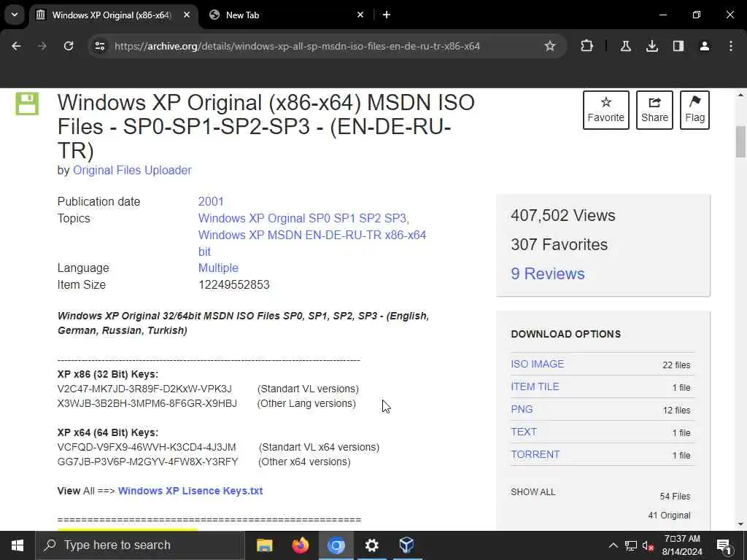747x560 pixels.
Task: Open the 9 Reviews link
Action: 548,274
